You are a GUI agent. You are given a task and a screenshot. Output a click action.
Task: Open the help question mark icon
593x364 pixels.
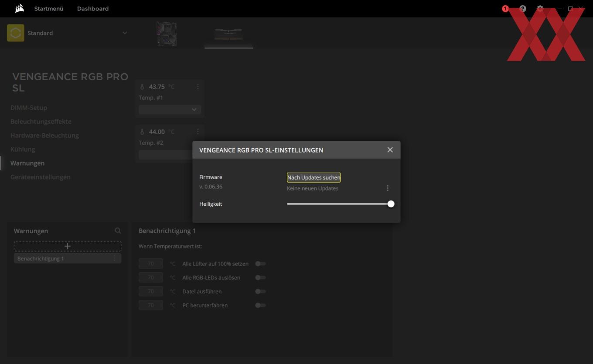(523, 9)
